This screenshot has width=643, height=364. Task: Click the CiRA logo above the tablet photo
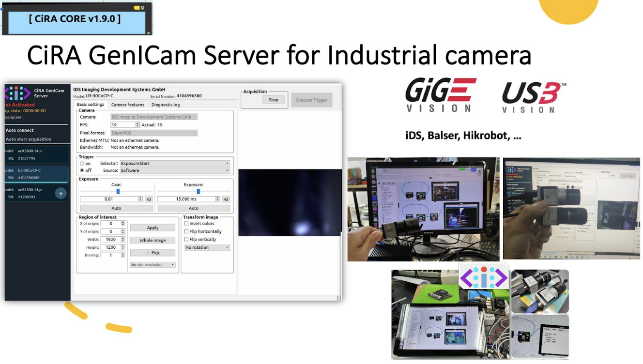[x=484, y=277]
